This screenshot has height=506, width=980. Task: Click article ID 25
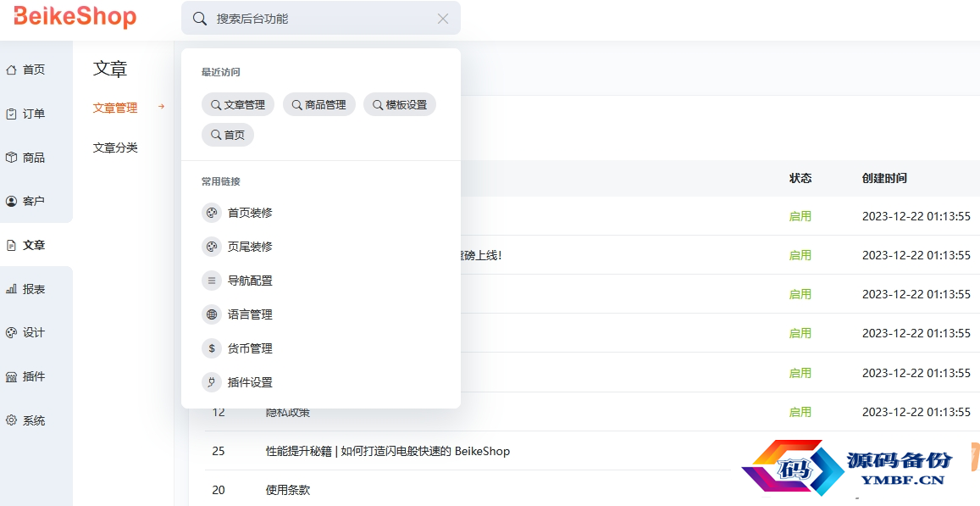point(219,451)
